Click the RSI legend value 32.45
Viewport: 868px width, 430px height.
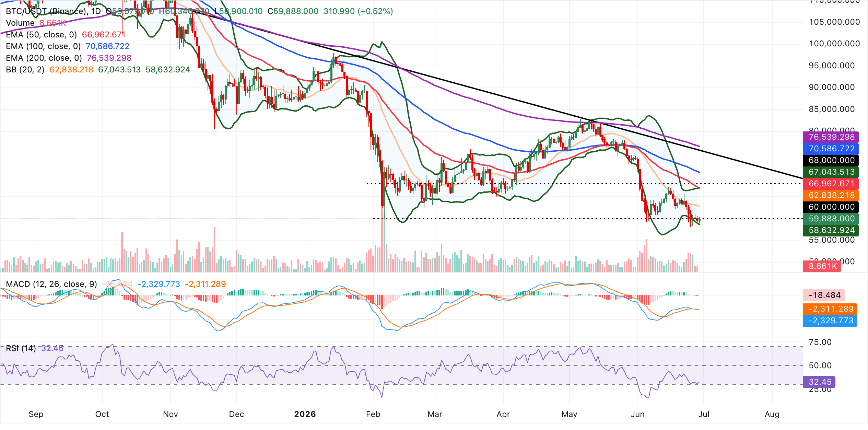[x=52, y=348]
